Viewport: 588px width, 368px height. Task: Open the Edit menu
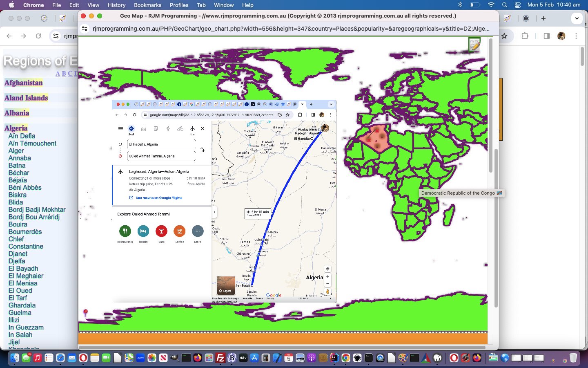74,5
